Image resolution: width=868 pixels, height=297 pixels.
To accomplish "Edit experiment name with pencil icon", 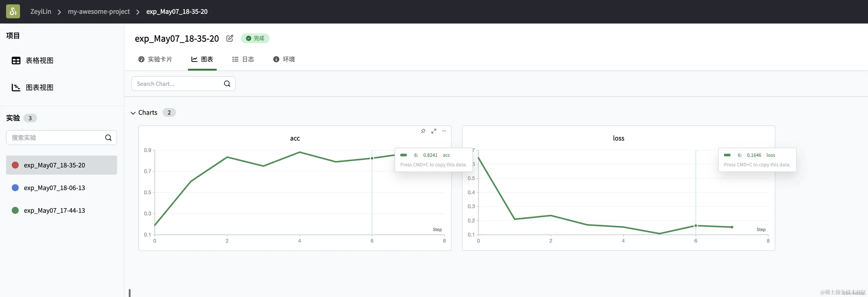I will coord(230,38).
